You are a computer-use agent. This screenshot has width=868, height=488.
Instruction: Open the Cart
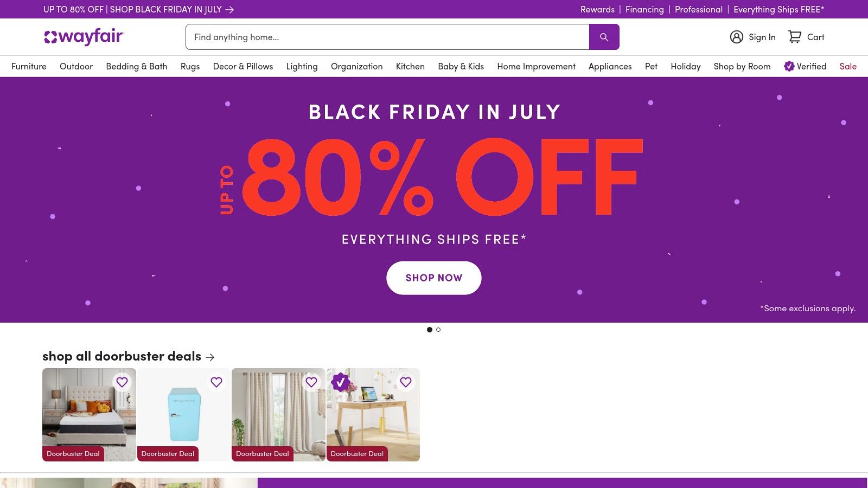point(806,37)
